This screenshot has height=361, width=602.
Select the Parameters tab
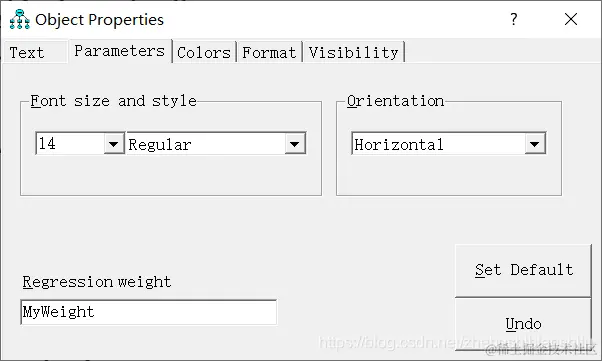tap(120, 51)
